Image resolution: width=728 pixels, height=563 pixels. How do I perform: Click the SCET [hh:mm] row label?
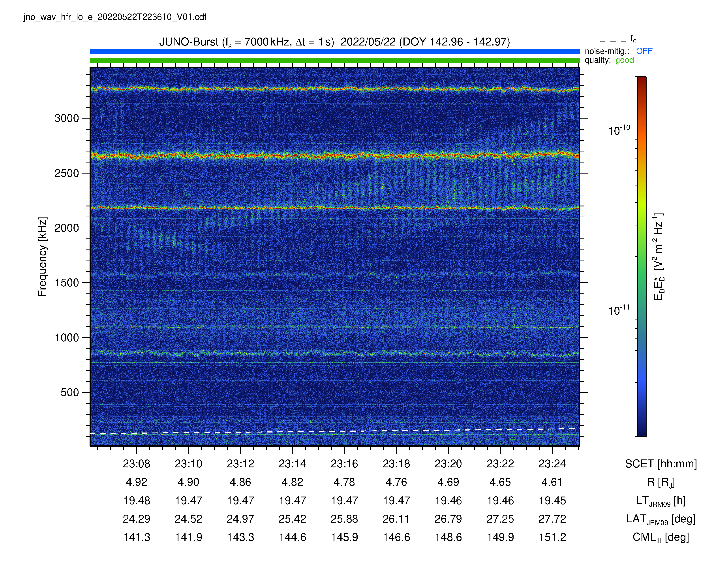661,464
